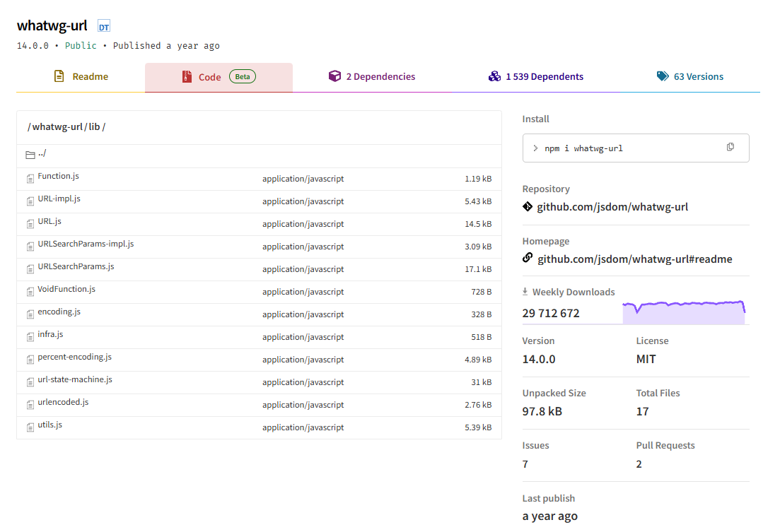
Task: Copy the npm install command
Action: click(730, 148)
